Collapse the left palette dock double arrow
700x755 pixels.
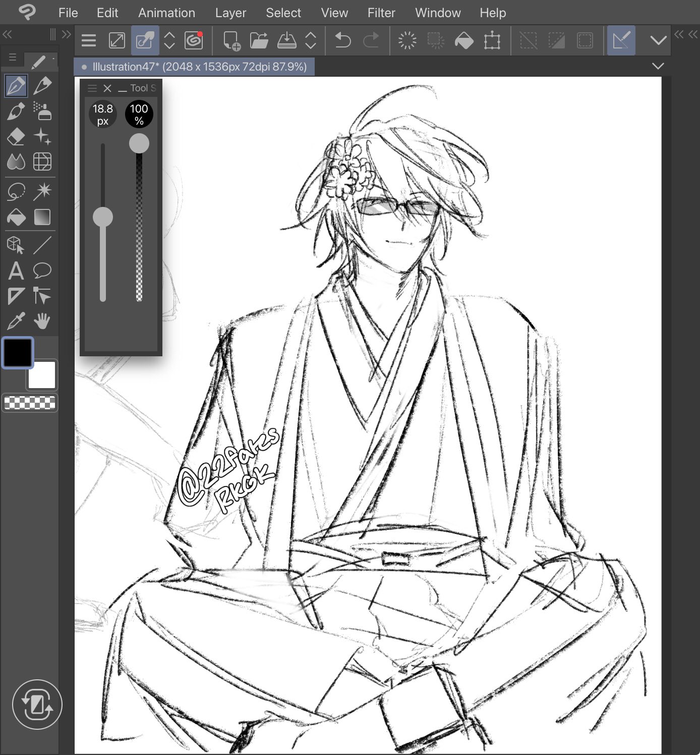7,35
